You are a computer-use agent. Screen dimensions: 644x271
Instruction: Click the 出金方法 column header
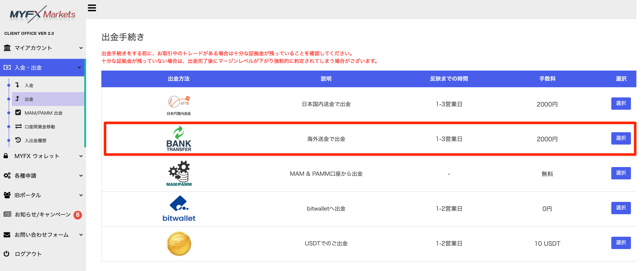pyautogui.click(x=179, y=79)
